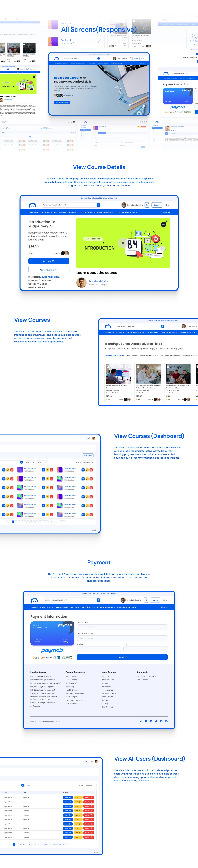Screen dimensions: 198x868
Task: Open notifications bell in Payment screen header
Action: (146, 600)
